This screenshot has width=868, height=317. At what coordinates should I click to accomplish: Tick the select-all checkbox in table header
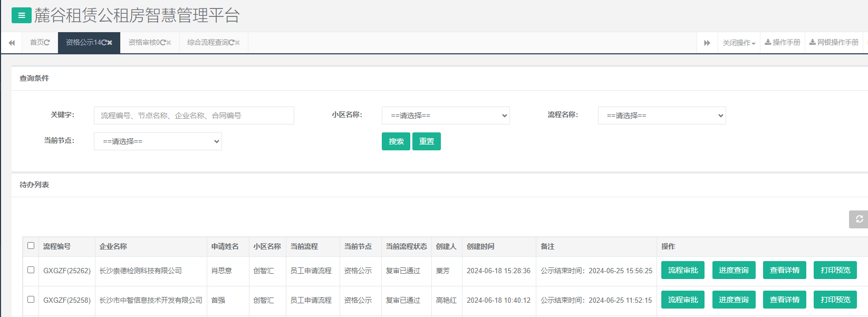tap(31, 246)
